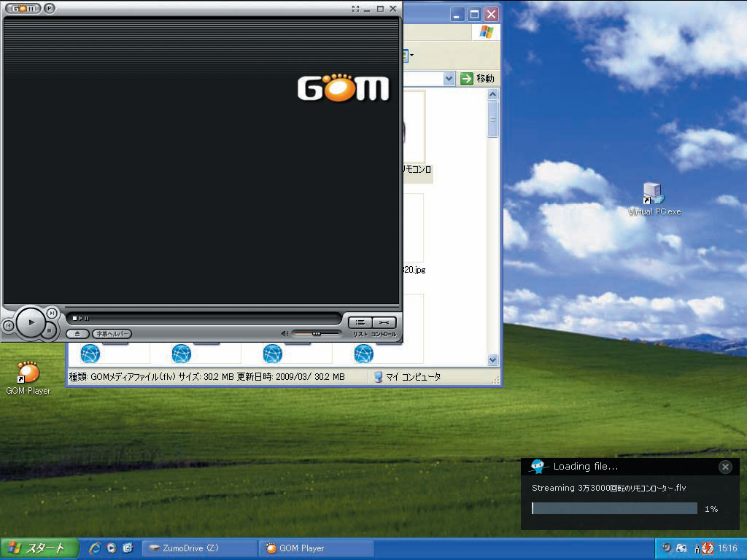Select the first globe file icon in Explorer
Screen dimensions: 747x560
(90, 354)
